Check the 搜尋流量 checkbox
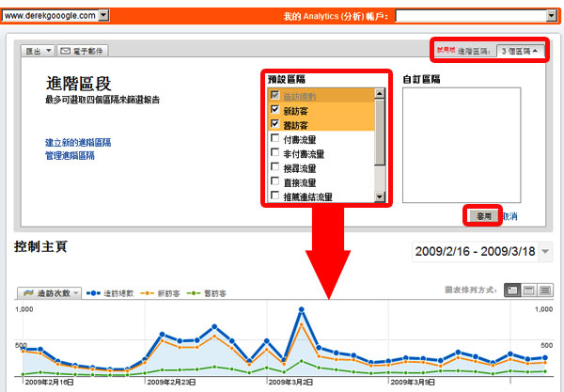564x392 pixels. (x=274, y=167)
